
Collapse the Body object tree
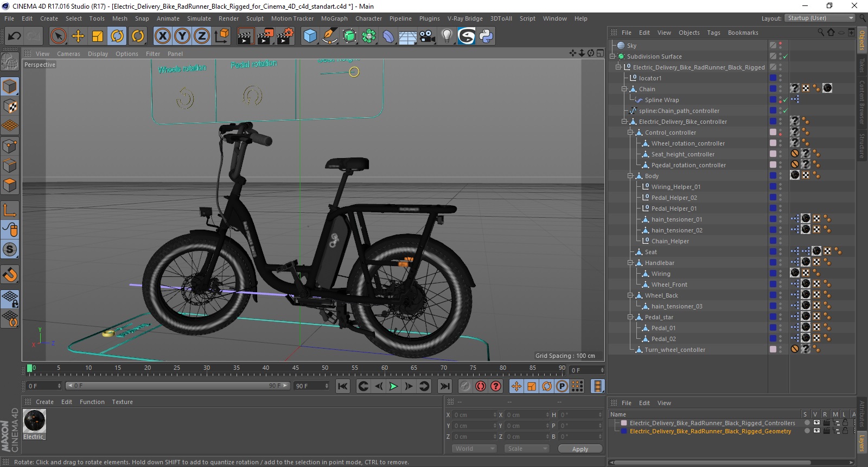point(630,176)
